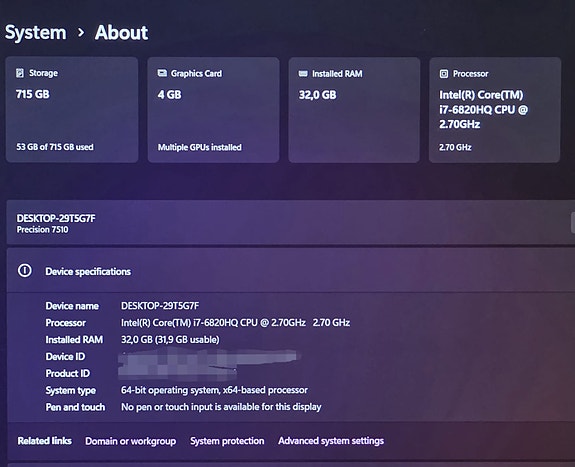
Task: Click the breadcrumb chevron separator
Action: 81,33
